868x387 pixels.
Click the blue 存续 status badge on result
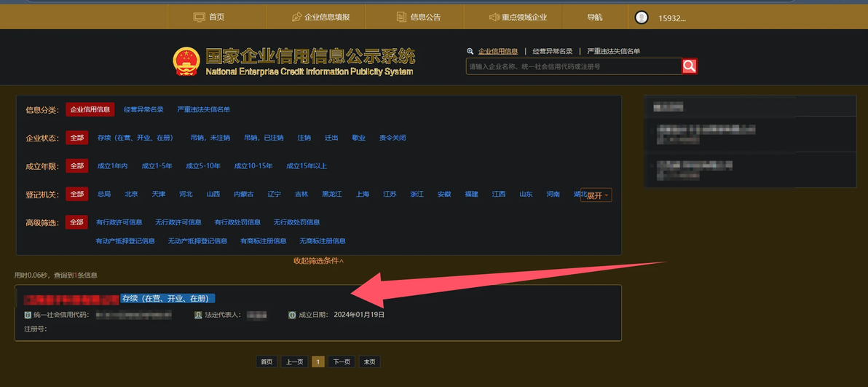167,298
